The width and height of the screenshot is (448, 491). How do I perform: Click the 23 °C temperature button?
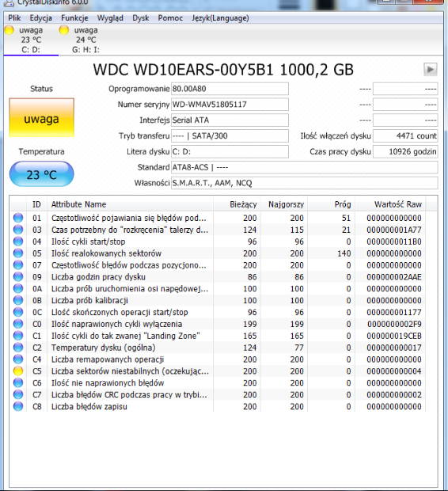(x=42, y=174)
